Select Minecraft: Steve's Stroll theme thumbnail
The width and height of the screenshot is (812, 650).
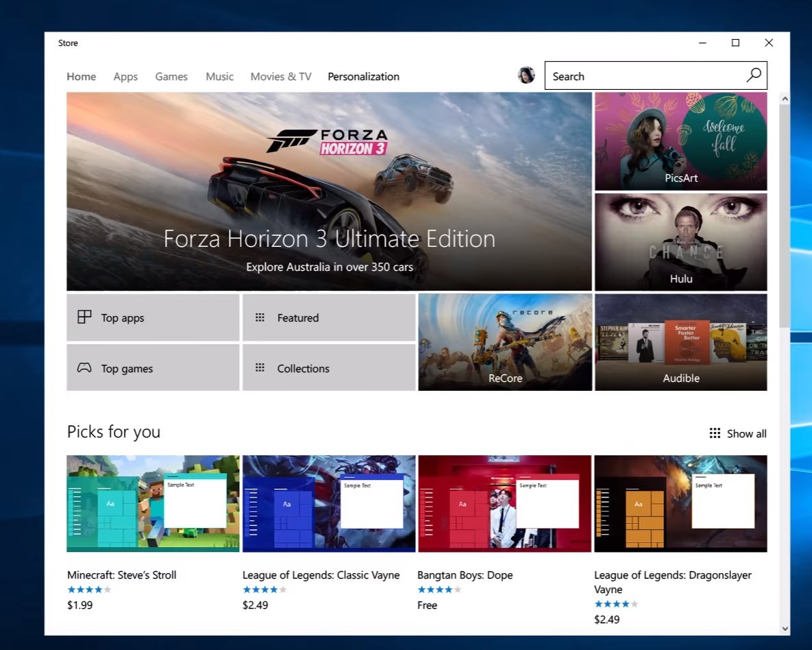[x=153, y=503]
